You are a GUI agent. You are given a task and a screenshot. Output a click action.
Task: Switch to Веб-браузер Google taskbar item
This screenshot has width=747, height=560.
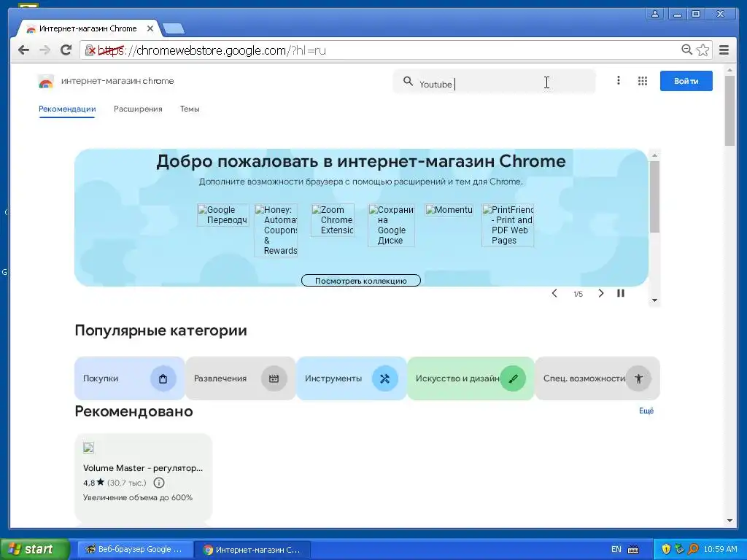click(x=135, y=550)
